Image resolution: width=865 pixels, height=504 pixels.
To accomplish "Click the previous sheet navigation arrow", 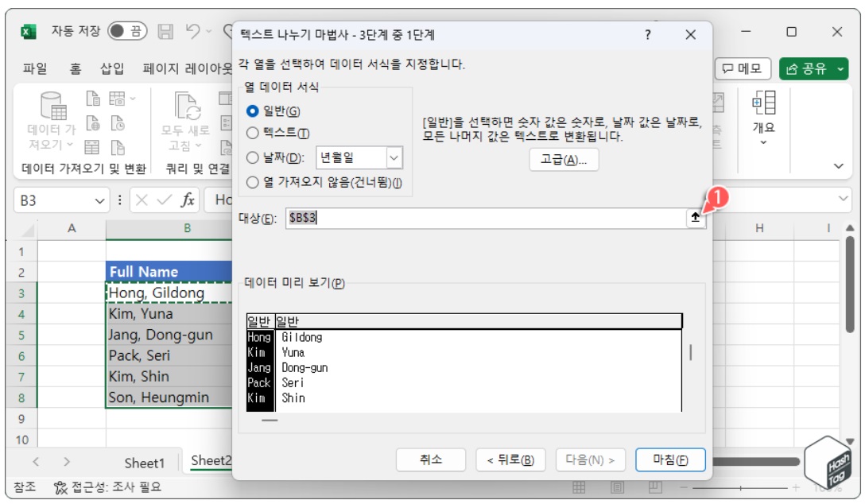I will coord(36,462).
